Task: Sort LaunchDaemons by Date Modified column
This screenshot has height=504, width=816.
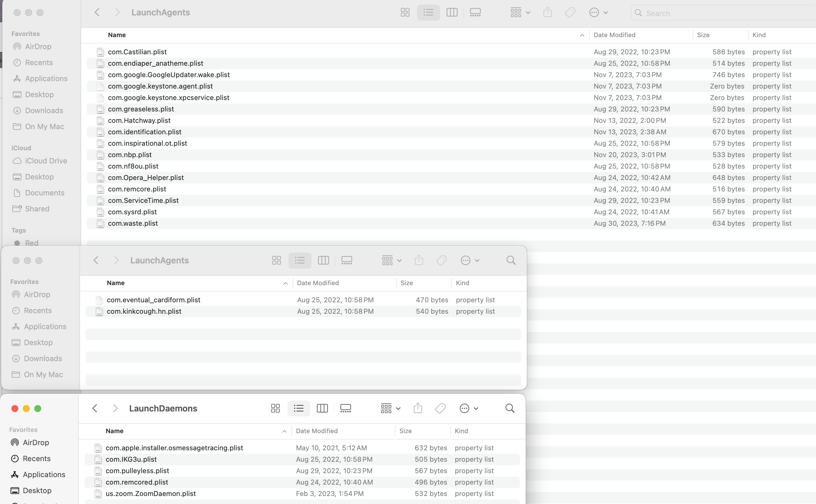Action: (317, 431)
